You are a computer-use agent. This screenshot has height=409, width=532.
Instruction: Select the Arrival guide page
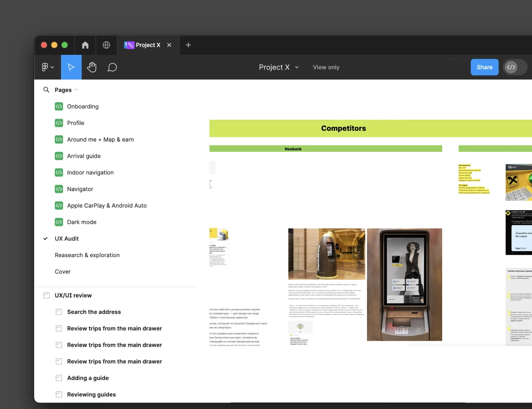tap(84, 156)
